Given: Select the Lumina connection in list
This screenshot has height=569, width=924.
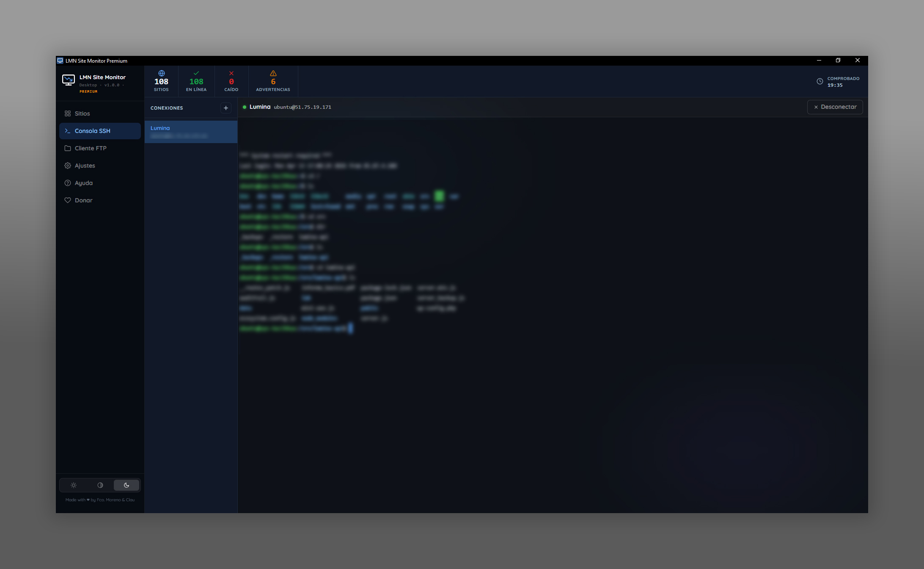Looking at the screenshot, I should tap(191, 132).
